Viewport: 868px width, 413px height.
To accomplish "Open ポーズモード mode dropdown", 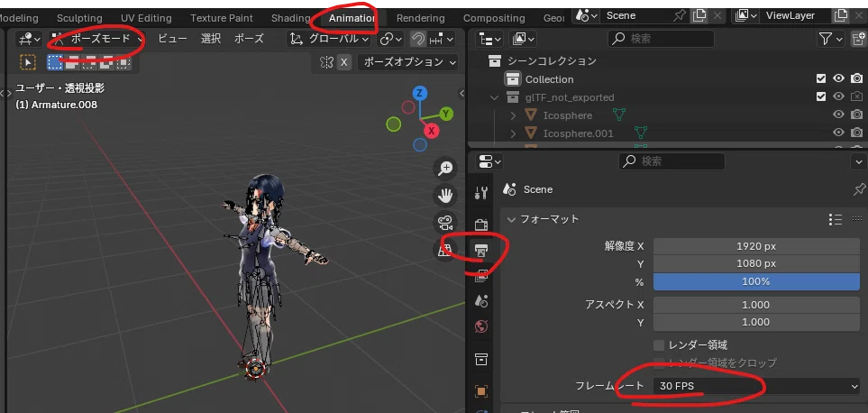I will [x=96, y=40].
